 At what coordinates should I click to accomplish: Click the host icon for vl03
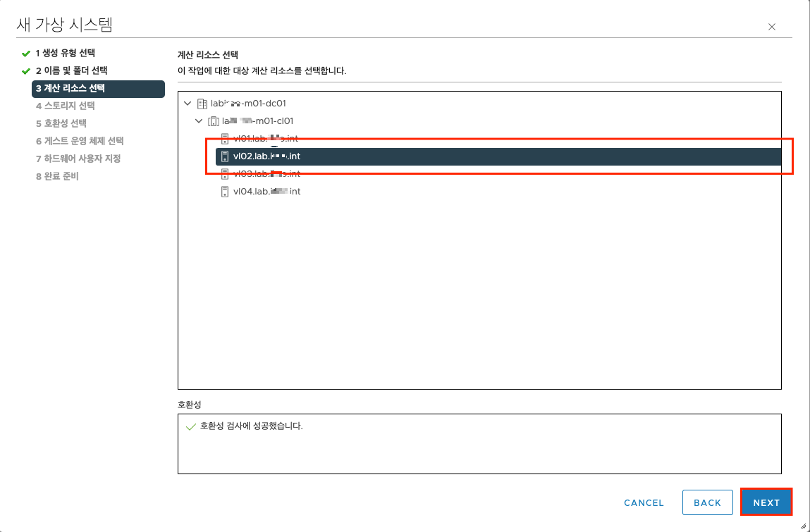click(225, 173)
